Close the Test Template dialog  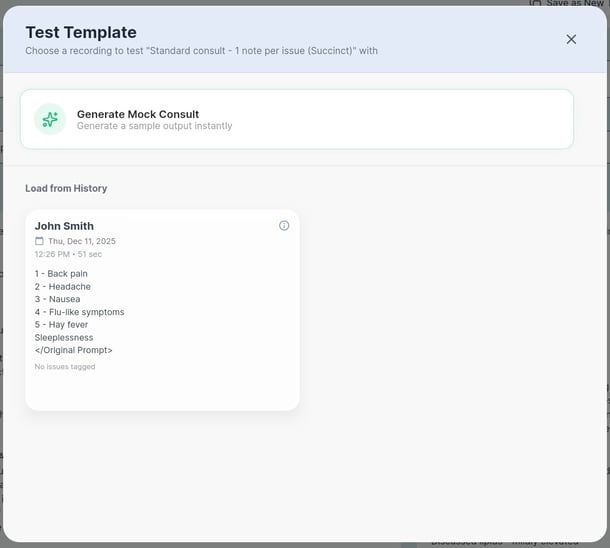point(571,39)
